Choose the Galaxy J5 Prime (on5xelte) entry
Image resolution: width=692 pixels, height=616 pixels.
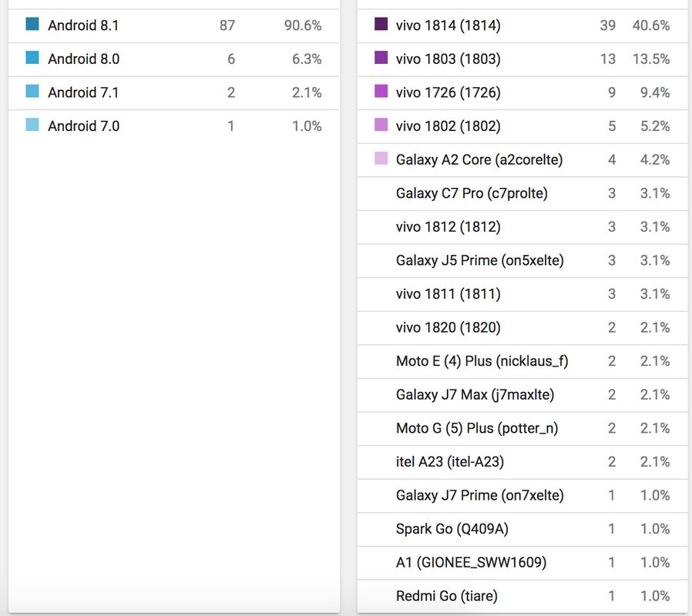(479, 260)
